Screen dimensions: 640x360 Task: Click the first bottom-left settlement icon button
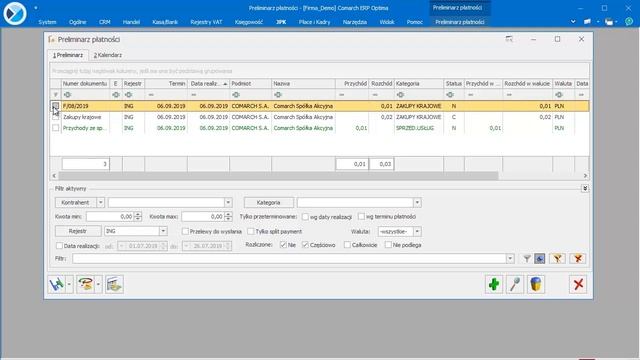pyautogui.click(x=57, y=284)
